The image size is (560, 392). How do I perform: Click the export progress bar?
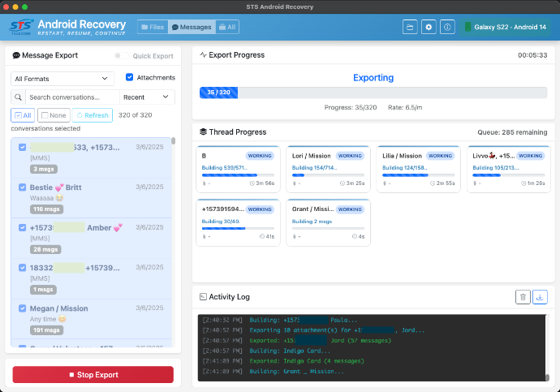click(x=373, y=93)
